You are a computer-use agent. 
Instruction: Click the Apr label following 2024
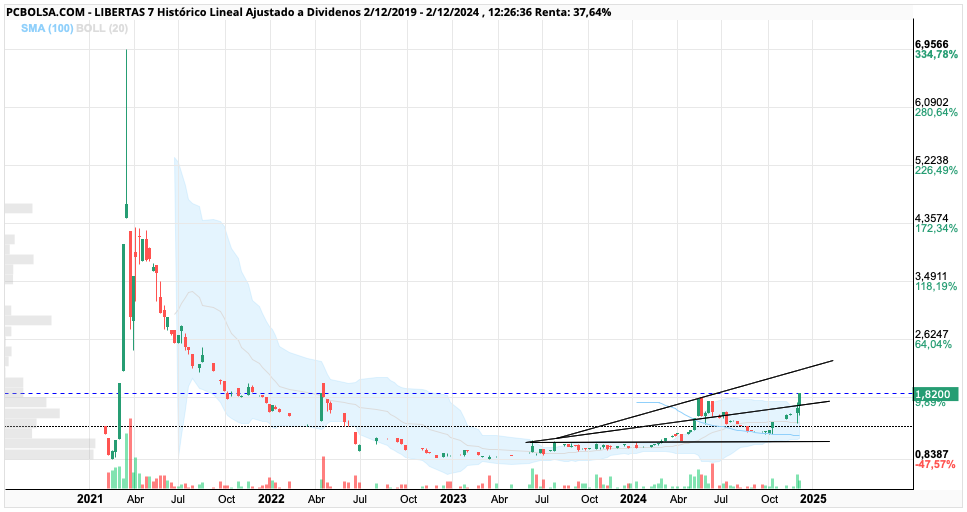678,499
